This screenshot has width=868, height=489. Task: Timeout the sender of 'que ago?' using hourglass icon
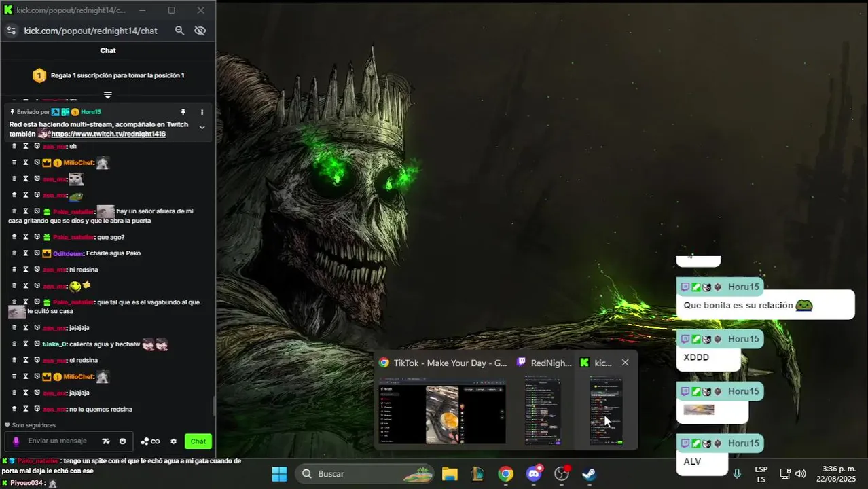pyautogui.click(x=26, y=237)
